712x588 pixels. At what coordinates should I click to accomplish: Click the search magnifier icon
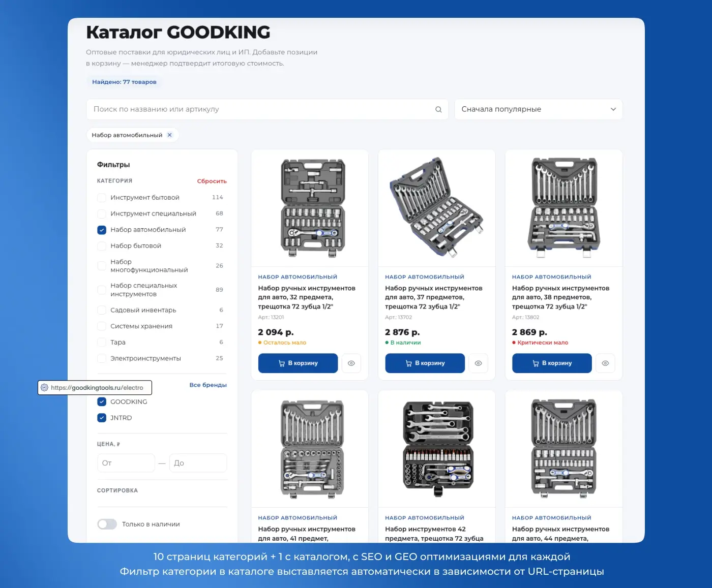pos(438,109)
